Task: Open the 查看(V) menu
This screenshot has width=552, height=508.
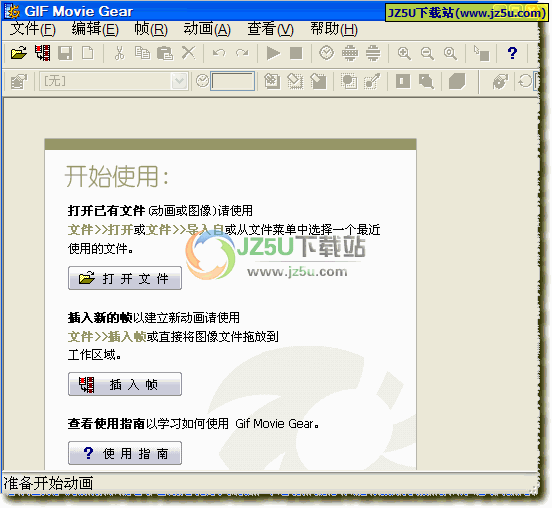Action: 270,29
